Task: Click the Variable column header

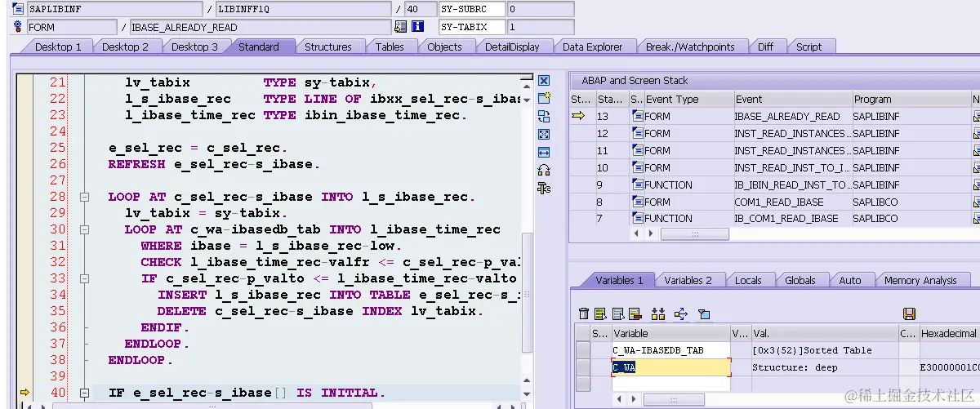Action: click(x=670, y=333)
